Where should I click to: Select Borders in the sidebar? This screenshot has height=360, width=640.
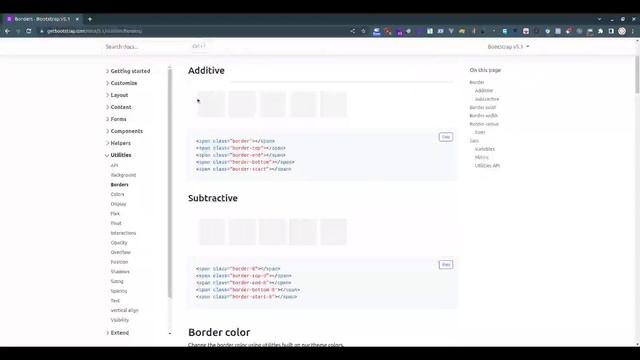tap(119, 184)
